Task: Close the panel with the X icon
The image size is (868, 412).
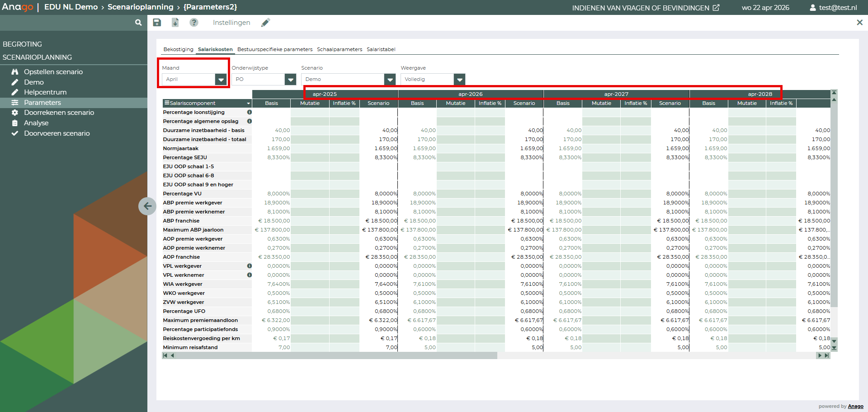Action: [x=859, y=23]
